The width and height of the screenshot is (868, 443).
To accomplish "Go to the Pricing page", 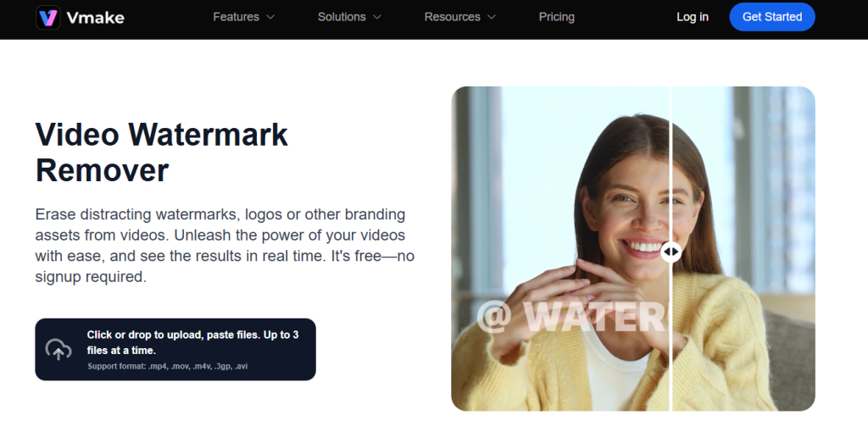I will (556, 17).
